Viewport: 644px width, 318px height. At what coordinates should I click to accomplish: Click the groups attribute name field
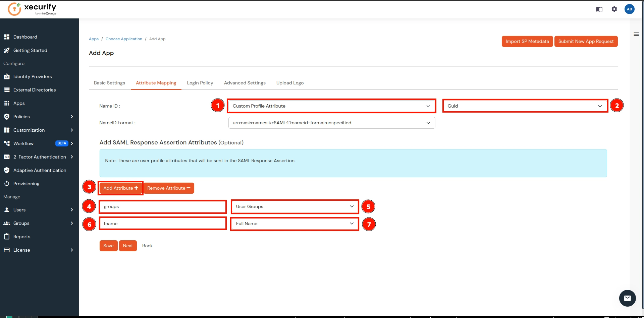163,206
